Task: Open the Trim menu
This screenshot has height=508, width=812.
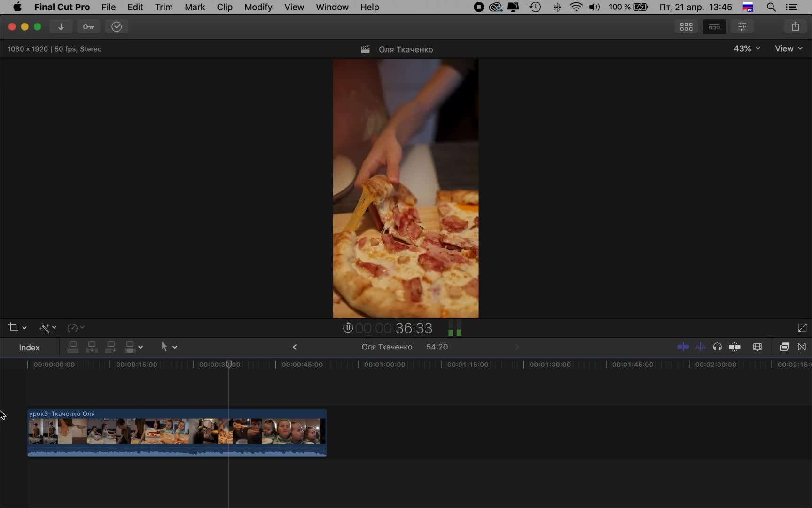Action: point(164,7)
